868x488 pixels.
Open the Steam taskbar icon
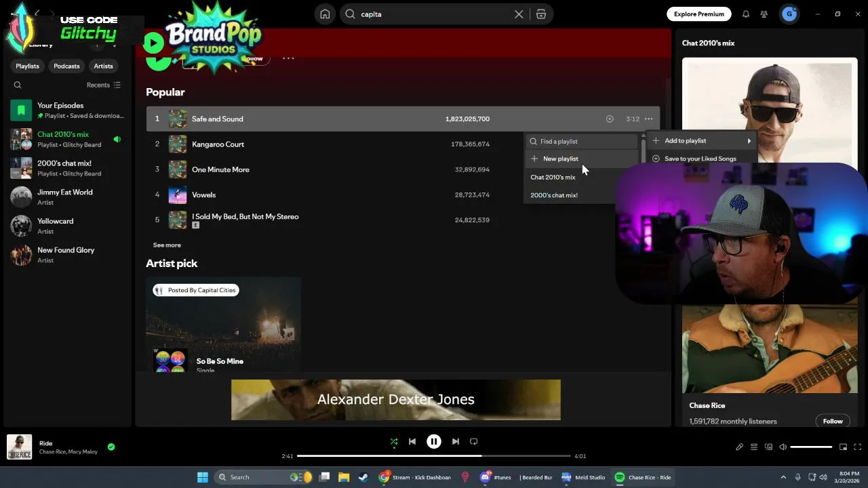point(363,477)
